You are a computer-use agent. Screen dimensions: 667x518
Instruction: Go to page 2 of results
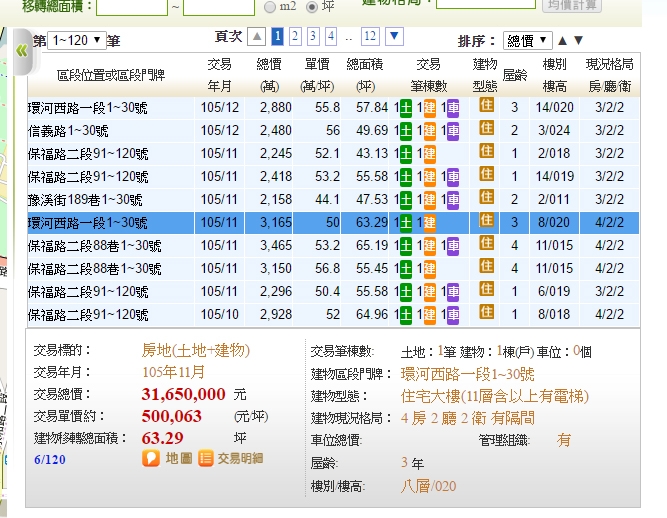pos(295,37)
